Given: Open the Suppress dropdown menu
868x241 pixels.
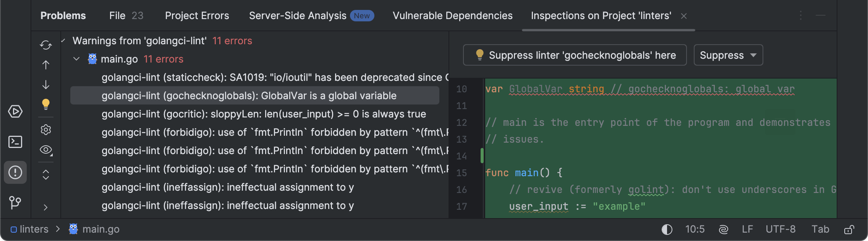Looking at the screenshot, I should click(728, 55).
